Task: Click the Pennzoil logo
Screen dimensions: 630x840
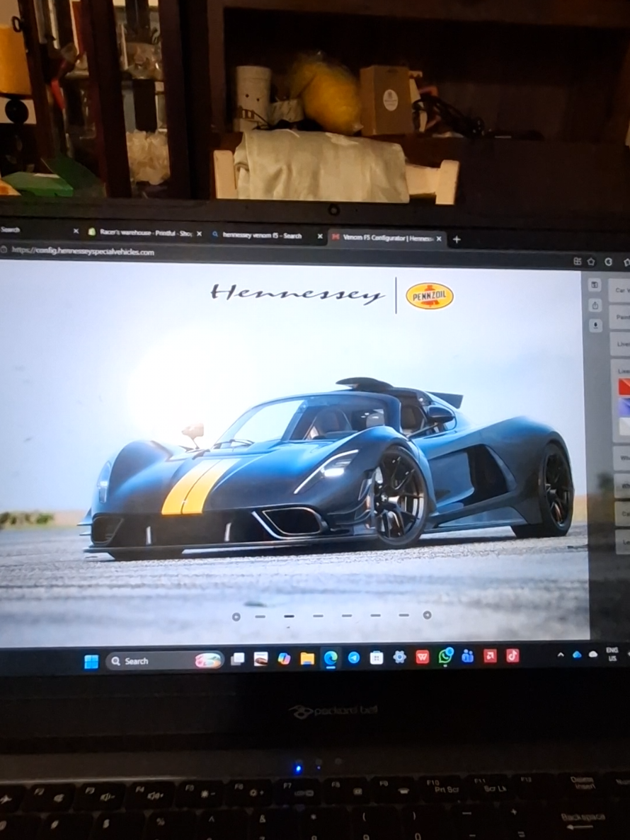Action: 430,296
